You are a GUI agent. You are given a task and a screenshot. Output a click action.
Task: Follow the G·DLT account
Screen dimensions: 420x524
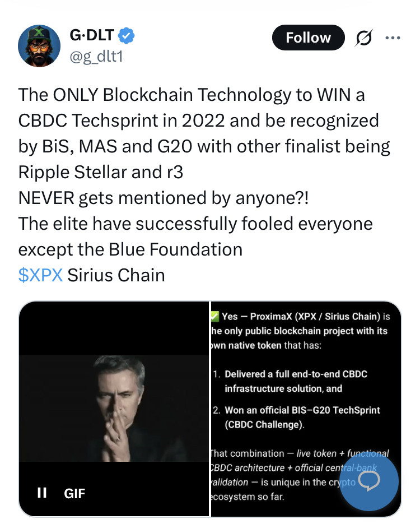coord(308,38)
